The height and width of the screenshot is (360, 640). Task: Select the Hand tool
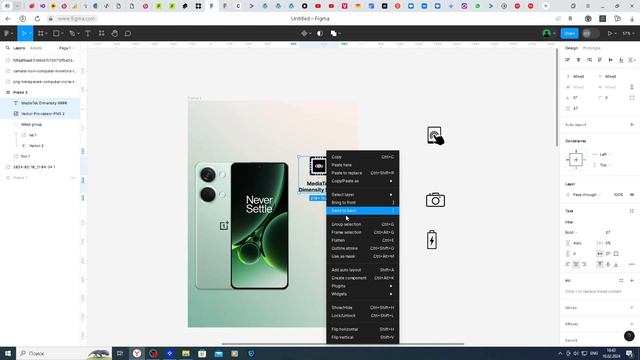point(115,33)
